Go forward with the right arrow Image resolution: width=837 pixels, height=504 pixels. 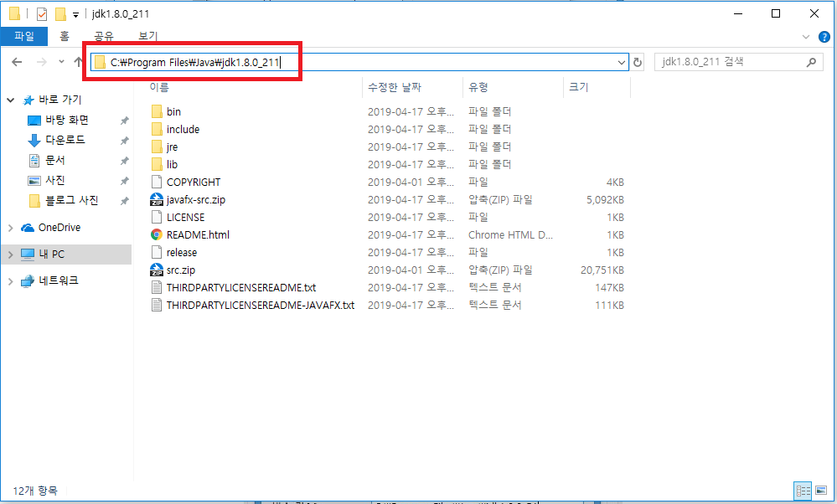(42, 62)
